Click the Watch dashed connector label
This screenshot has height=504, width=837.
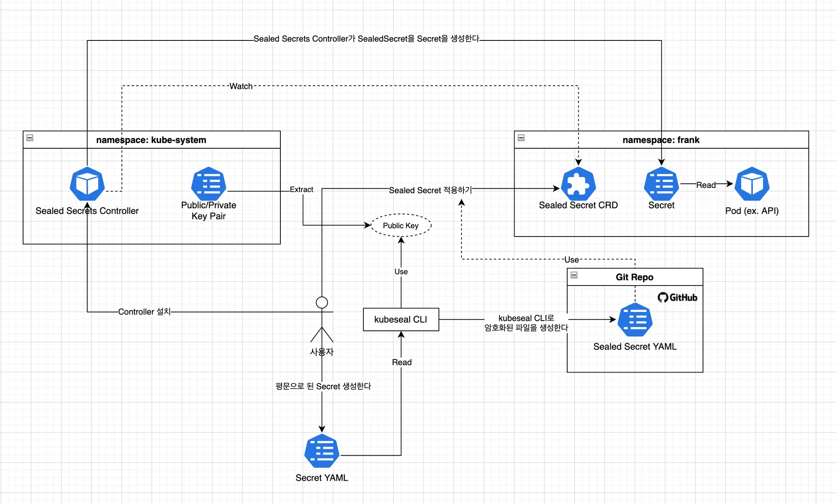241,86
